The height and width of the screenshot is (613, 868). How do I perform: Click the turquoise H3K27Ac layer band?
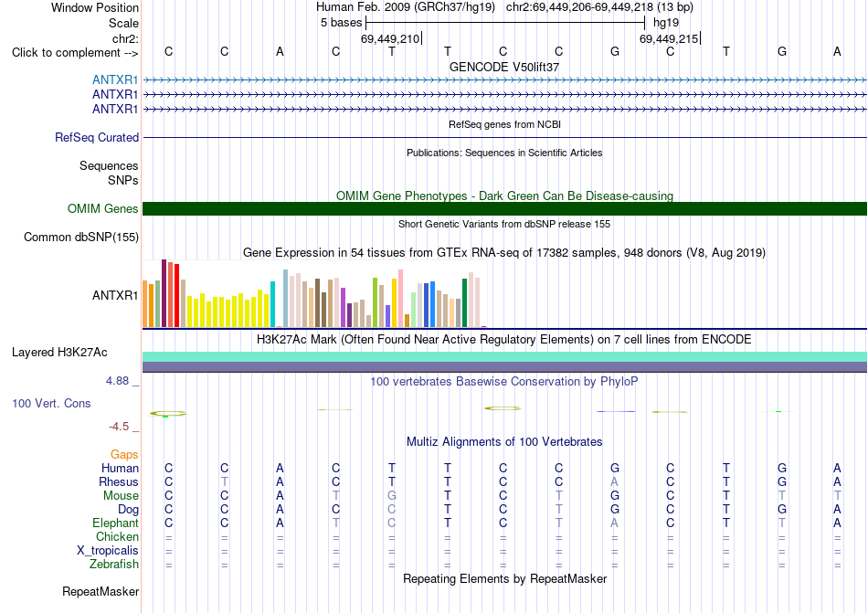[x=505, y=356]
